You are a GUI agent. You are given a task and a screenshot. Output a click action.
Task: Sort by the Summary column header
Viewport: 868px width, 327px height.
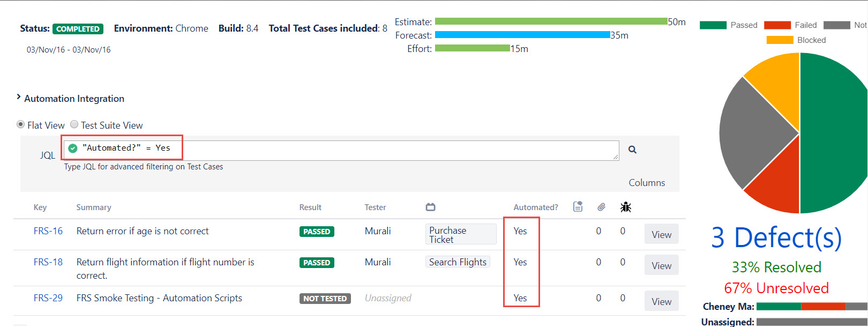[x=94, y=207]
